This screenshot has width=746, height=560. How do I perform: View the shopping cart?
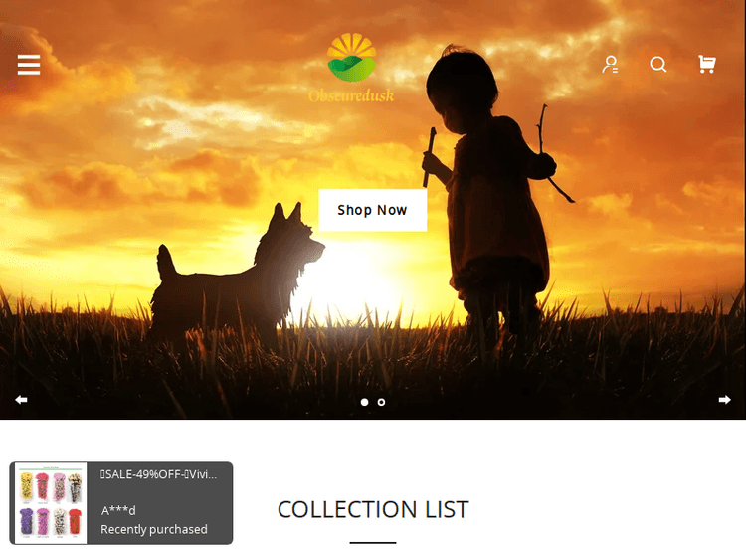point(707,64)
